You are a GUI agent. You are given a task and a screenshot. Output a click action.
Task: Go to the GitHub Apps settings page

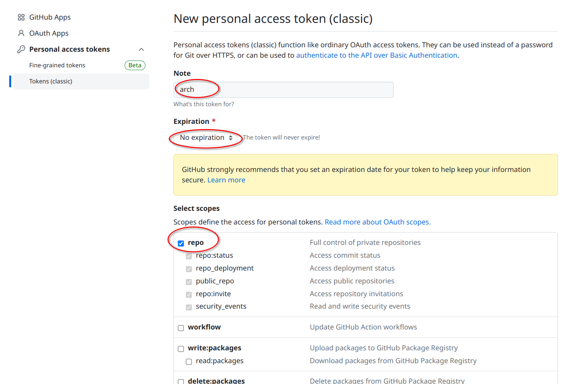(50, 17)
